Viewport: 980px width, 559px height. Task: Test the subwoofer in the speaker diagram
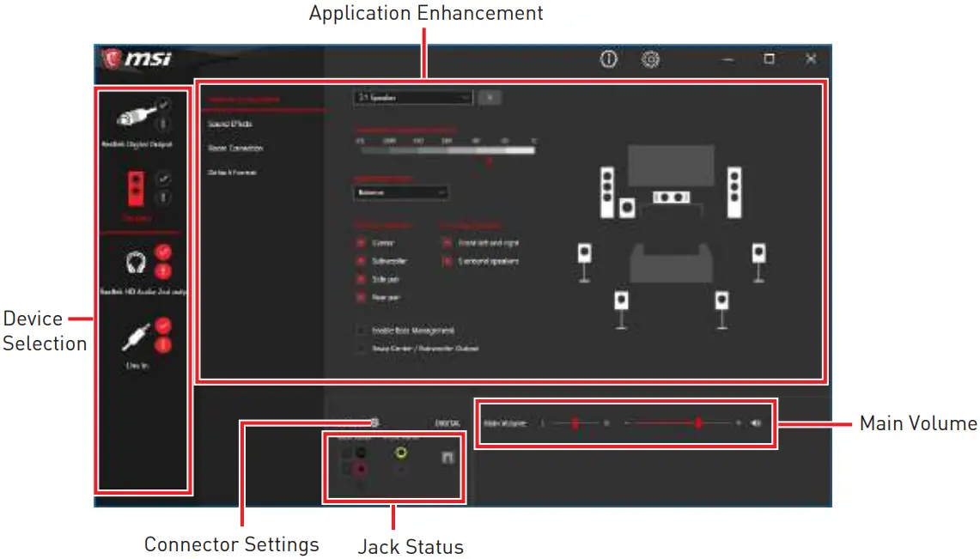click(x=627, y=207)
